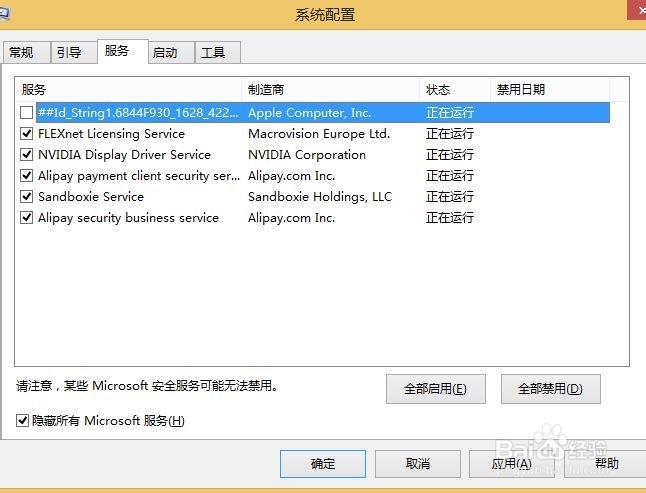Open the 引导 tab
This screenshot has height=493, width=646.
point(69,53)
